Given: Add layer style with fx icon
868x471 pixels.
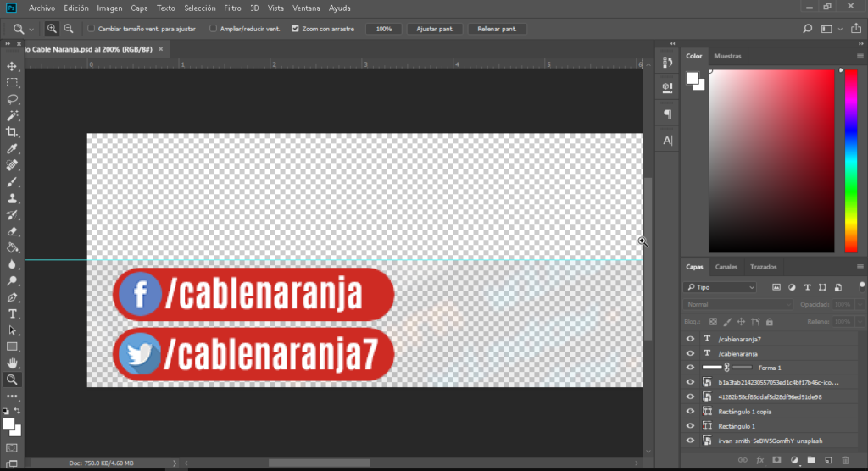Looking at the screenshot, I should point(760,460).
